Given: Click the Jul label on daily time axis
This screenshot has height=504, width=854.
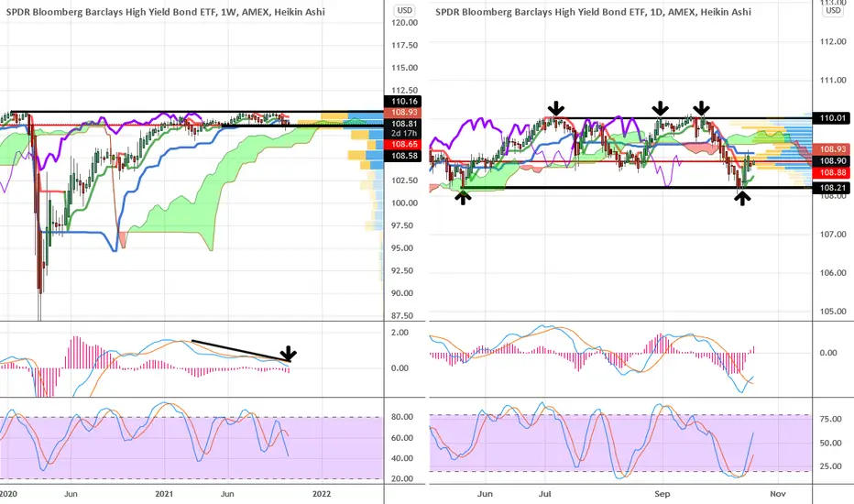Looking at the screenshot, I should pos(544,494).
